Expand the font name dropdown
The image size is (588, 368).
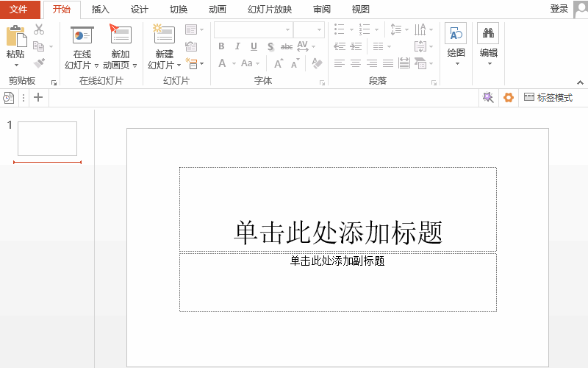pyautogui.click(x=287, y=30)
